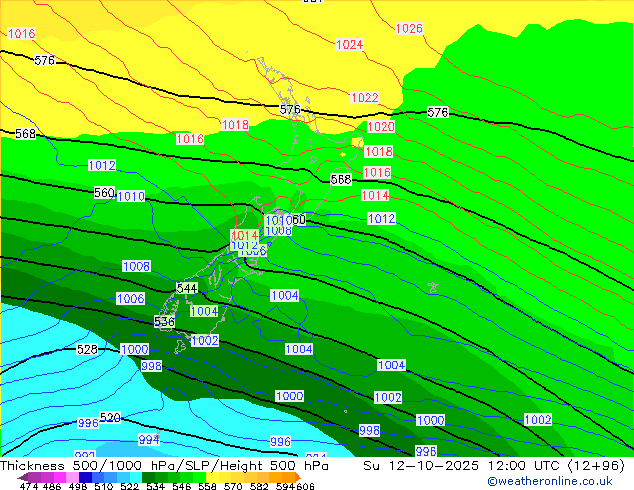
Task: Click the legend value 534
Action: pos(155,486)
